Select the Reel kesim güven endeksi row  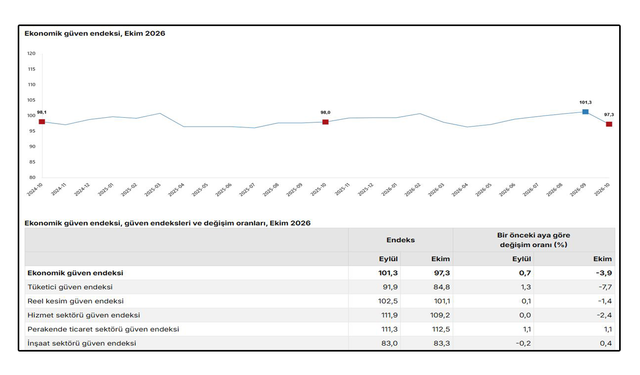point(320,301)
